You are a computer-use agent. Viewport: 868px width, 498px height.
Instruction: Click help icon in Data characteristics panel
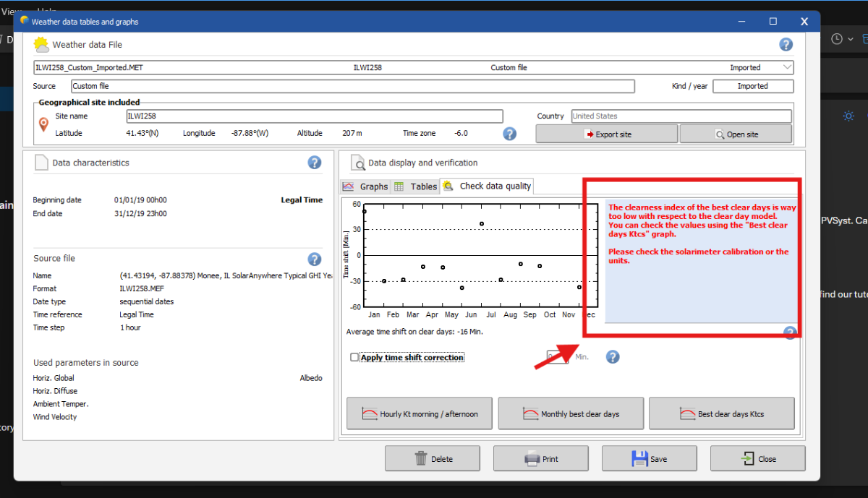[315, 163]
